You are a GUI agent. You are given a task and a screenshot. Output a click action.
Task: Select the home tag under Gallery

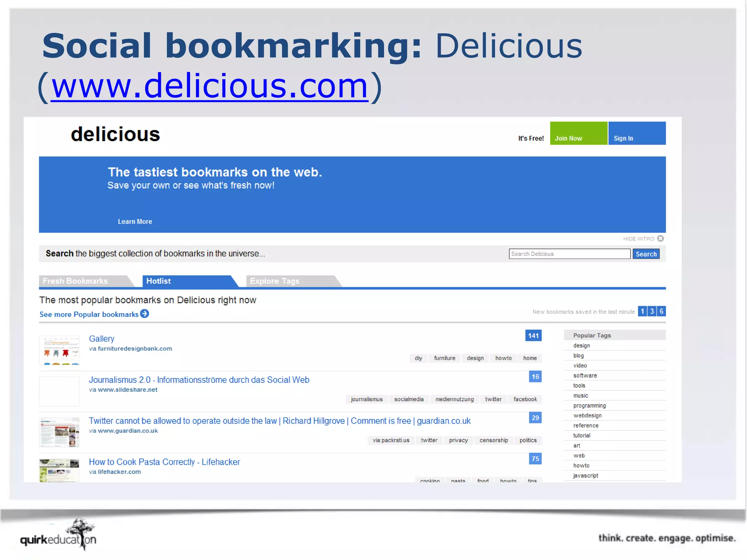(530, 358)
